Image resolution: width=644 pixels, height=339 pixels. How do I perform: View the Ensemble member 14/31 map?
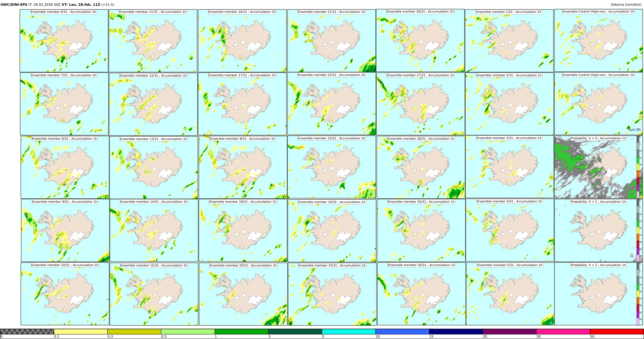coord(154,231)
